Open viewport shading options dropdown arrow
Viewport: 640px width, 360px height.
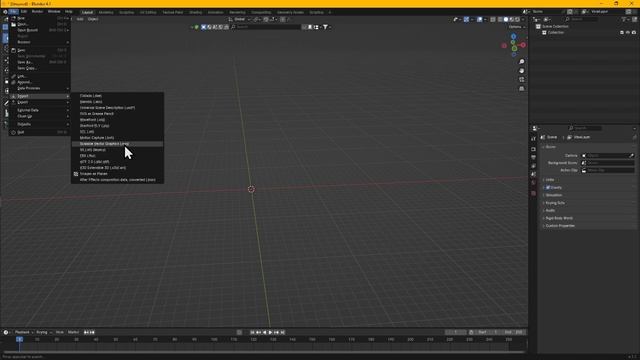pos(523,19)
